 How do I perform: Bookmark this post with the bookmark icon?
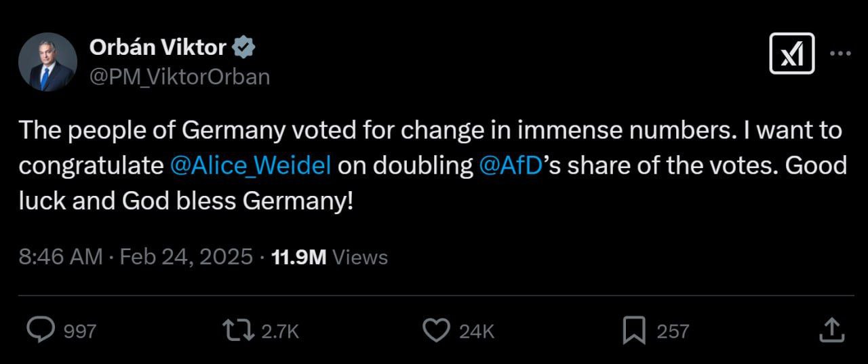(633, 331)
